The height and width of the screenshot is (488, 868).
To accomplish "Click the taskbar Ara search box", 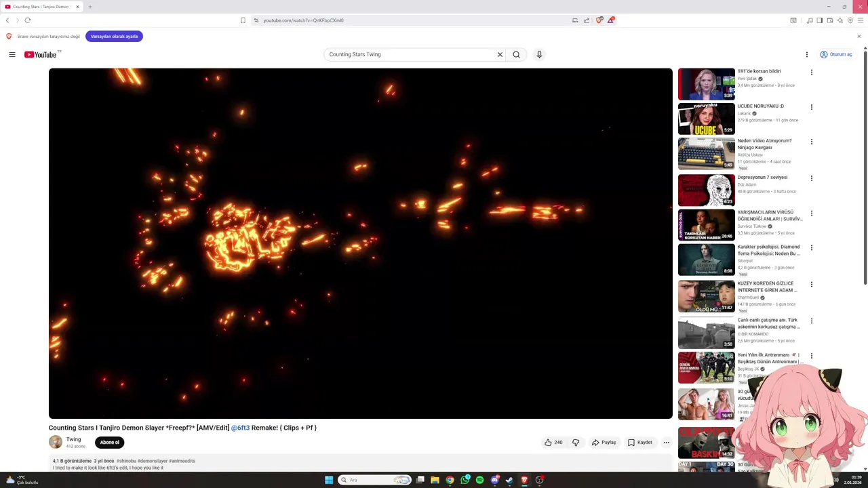I will click(x=375, y=480).
